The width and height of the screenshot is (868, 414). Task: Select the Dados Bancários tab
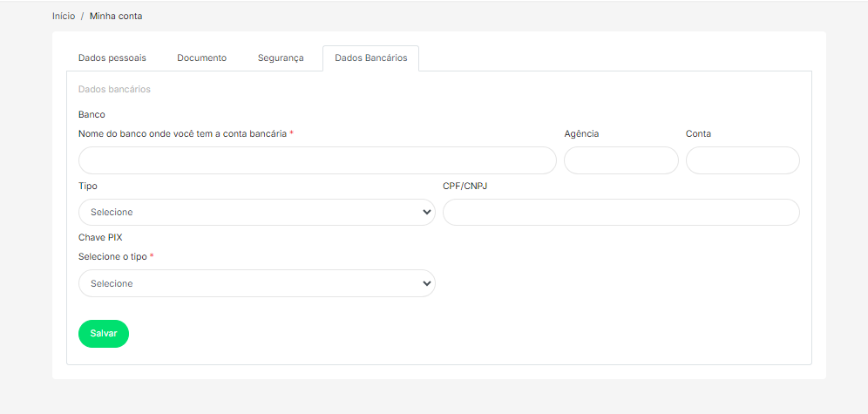coord(370,58)
